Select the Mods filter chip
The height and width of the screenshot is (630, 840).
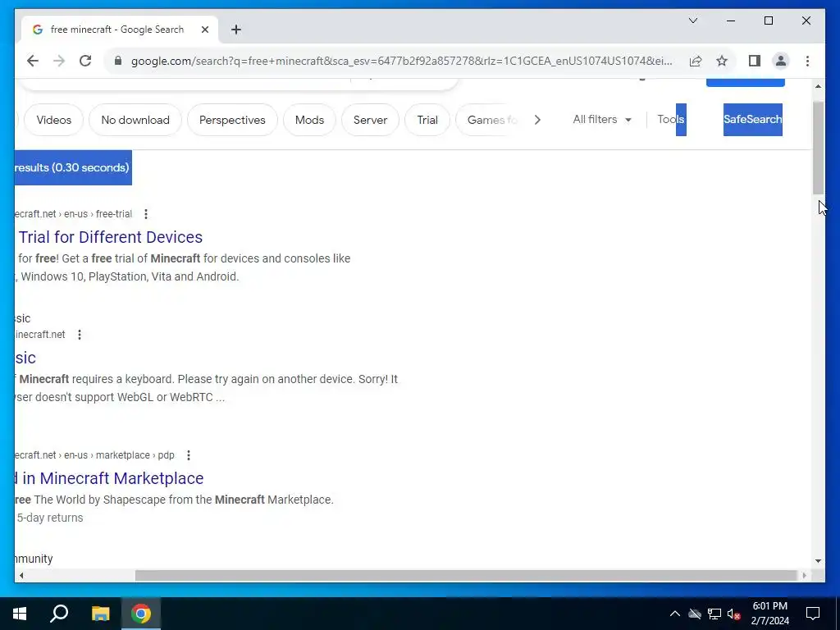point(309,120)
